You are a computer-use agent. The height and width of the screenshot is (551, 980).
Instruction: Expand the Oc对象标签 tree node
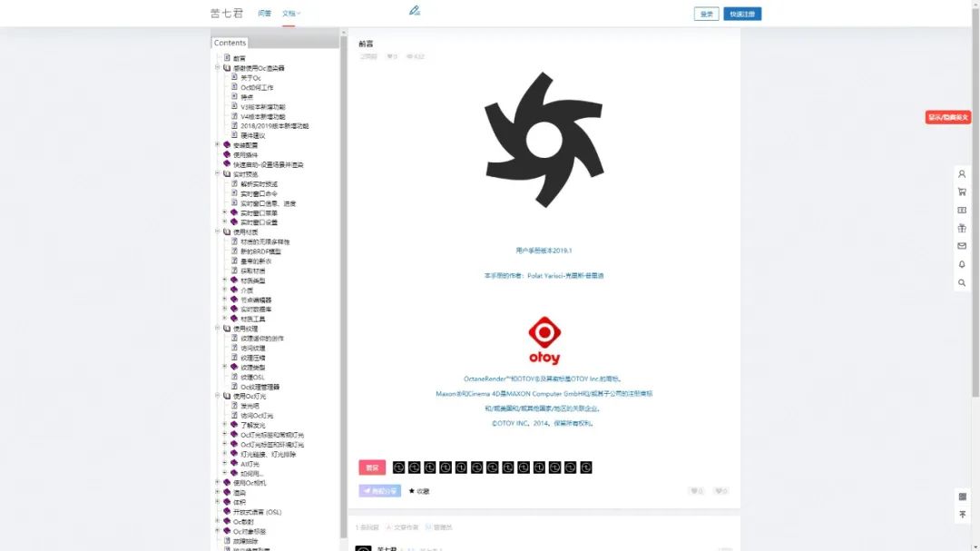point(218,530)
